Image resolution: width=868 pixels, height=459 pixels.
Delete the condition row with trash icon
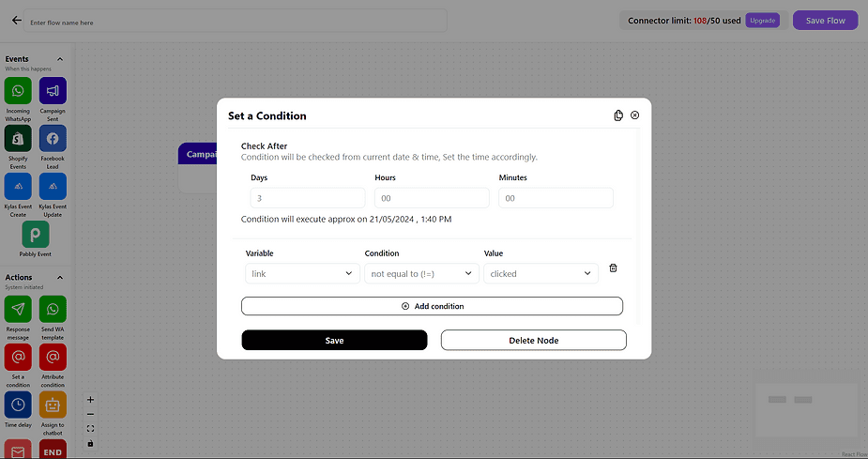(x=614, y=268)
